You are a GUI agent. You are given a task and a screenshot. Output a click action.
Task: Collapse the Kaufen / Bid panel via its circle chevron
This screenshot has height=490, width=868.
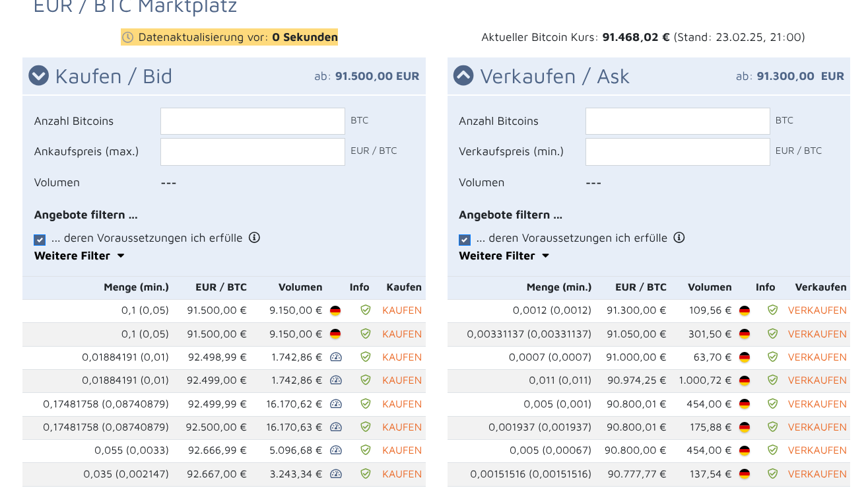coord(38,75)
